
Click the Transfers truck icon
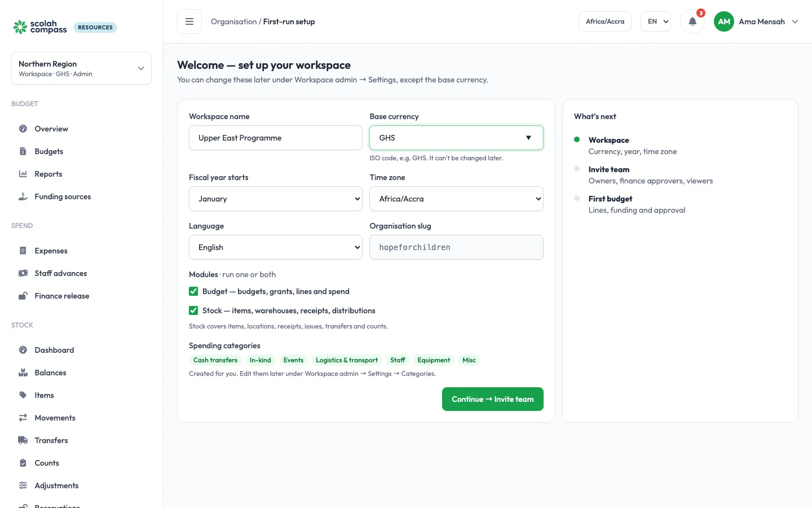click(23, 440)
